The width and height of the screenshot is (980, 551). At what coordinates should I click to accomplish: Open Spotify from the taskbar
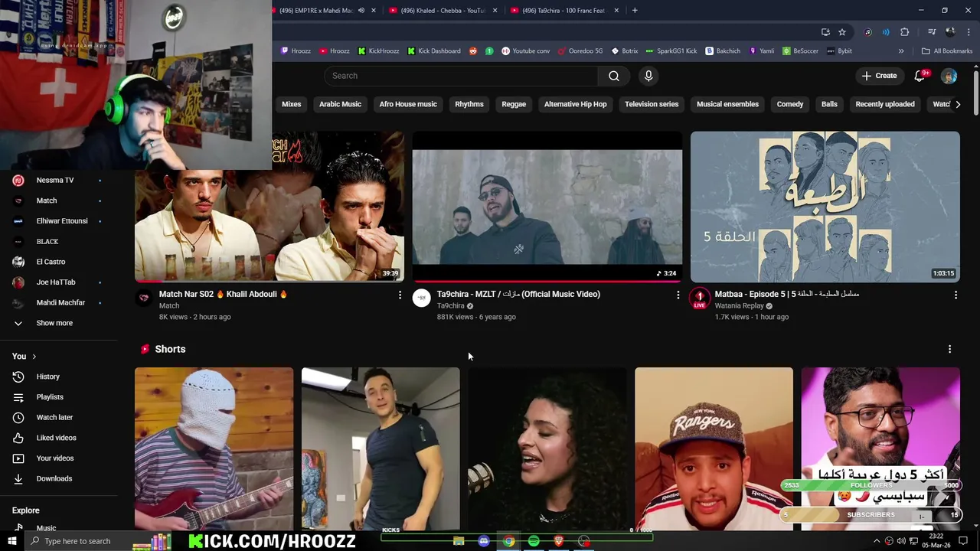pyautogui.click(x=534, y=541)
